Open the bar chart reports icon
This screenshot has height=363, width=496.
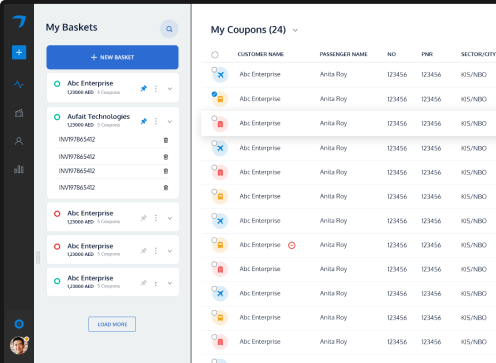point(19,169)
